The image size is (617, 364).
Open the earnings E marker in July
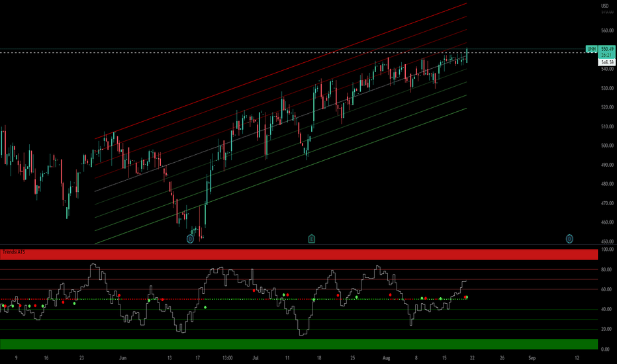click(x=312, y=239)
